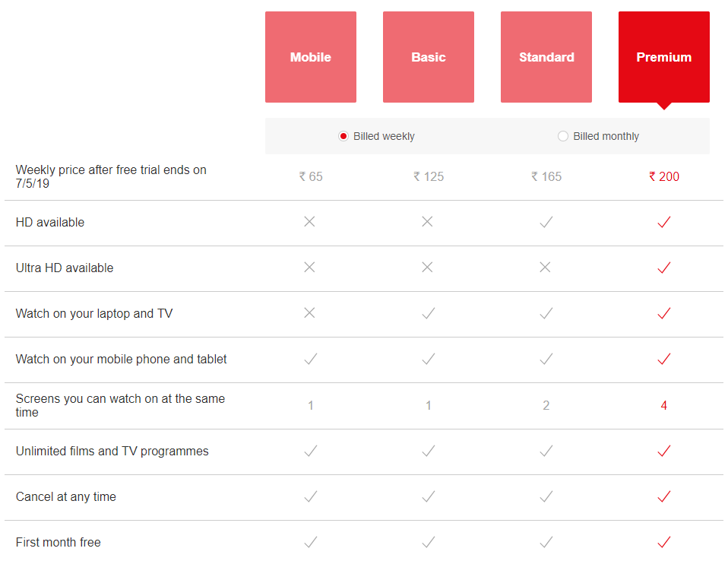The image size is (728, 561).
Task: Click the Cancel at any time Premium checkmark
Action: (664, 496)
